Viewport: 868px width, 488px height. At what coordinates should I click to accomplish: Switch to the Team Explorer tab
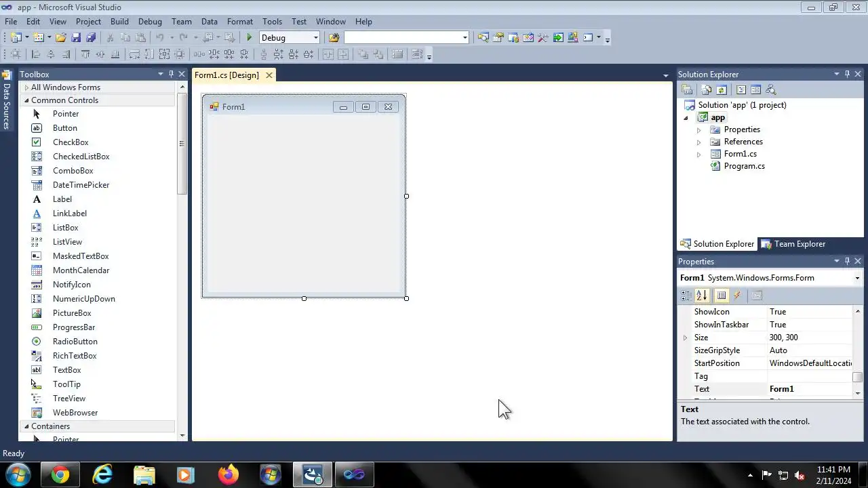click(793, 244)
